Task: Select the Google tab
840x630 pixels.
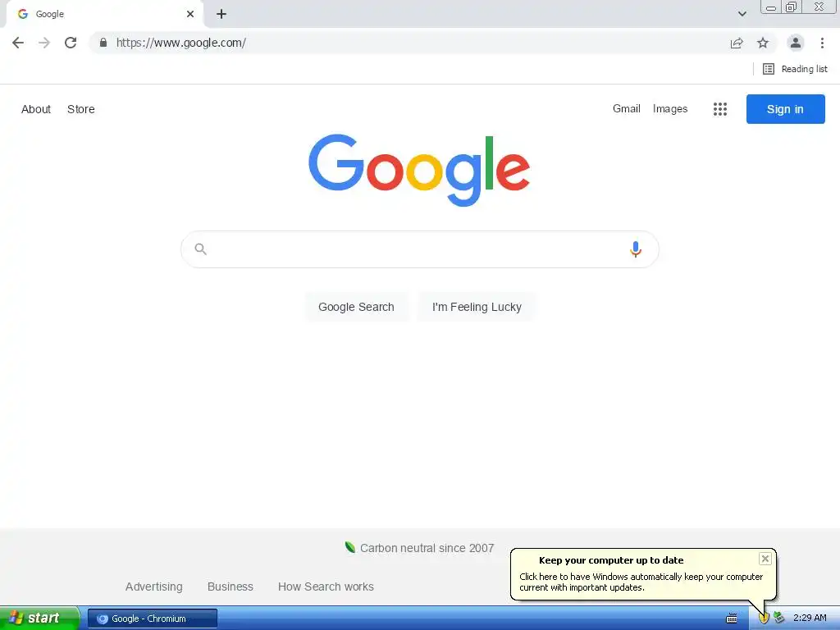Action: [104, 15]
